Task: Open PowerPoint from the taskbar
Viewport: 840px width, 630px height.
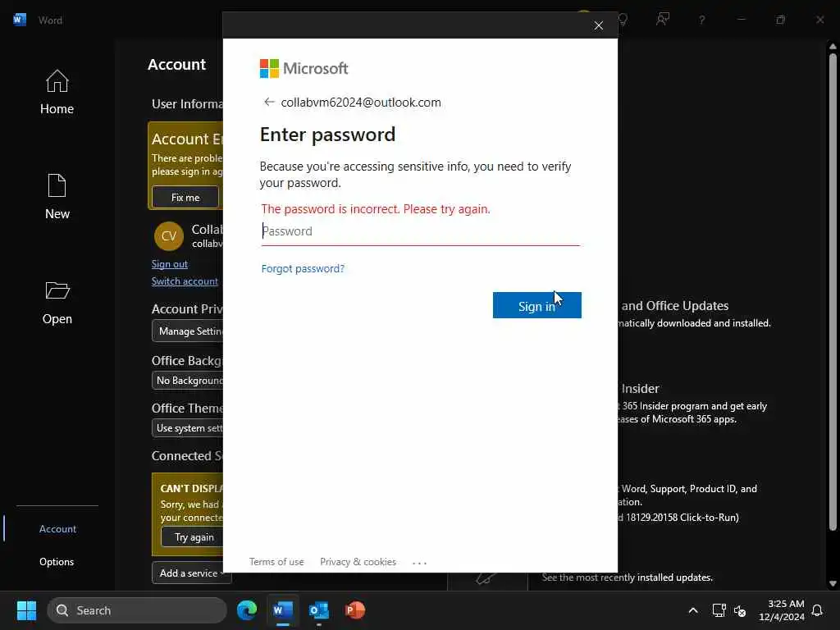Action: click(x=354, y=610)
